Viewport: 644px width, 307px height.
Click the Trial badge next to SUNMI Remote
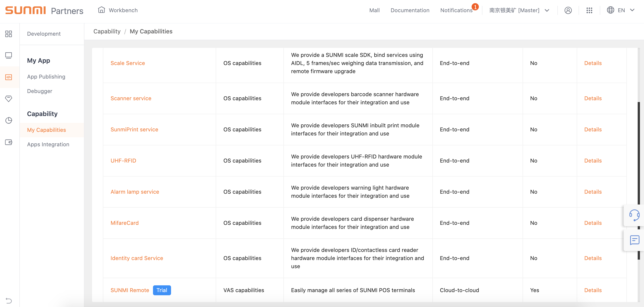162,290
